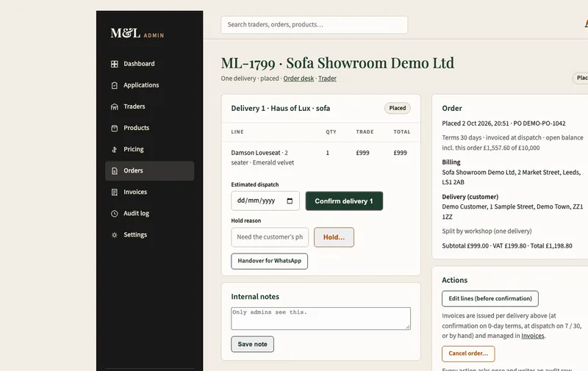Click the Hold reason input field
This screenshot has width=588, height=371.
270,237
